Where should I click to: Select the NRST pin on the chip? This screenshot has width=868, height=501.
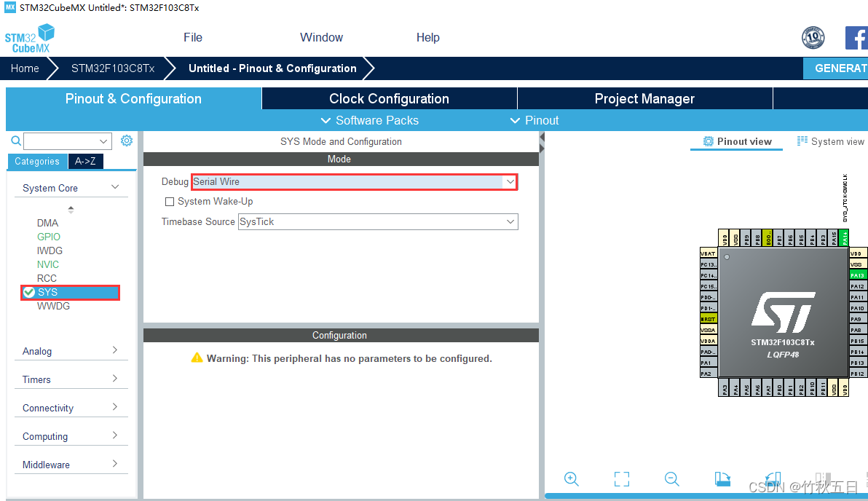pyautogui.click(x=709, y=319)
